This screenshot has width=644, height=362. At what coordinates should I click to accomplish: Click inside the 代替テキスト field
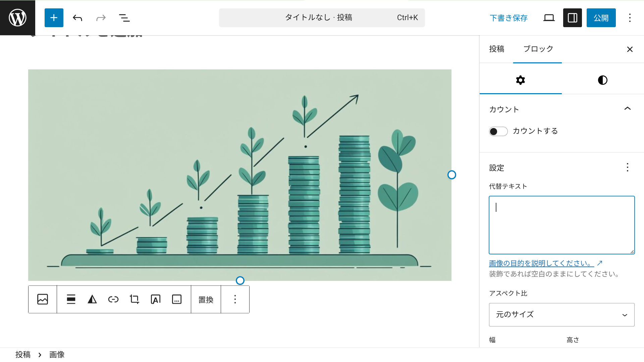[561, 225]
